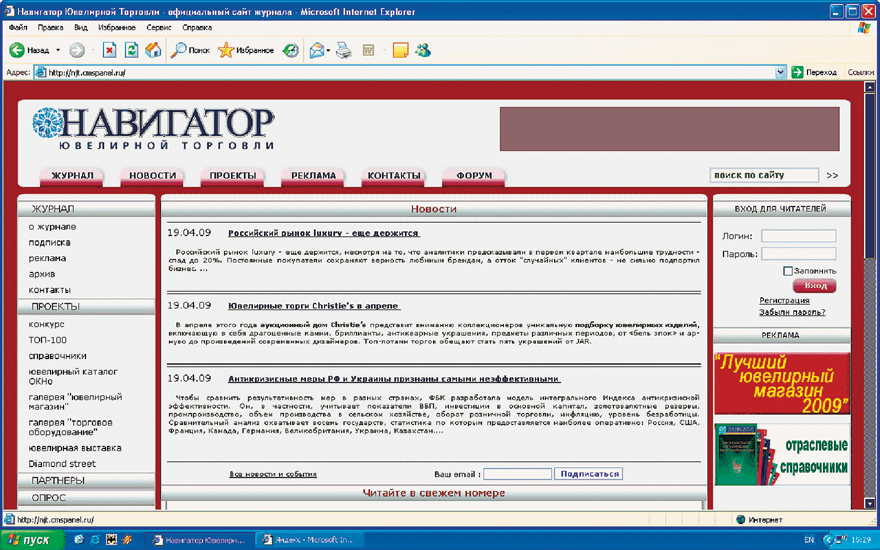Open the Messenger people icon
This screenshot has height=550, width=880.
(423, 51)
